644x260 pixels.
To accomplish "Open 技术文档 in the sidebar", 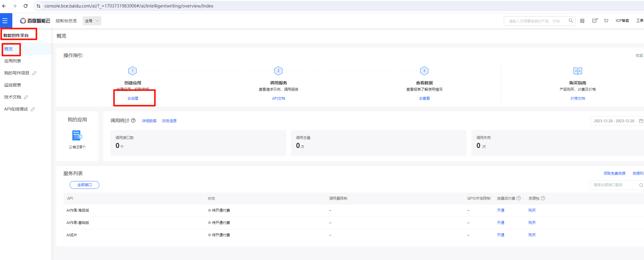I will tap(13, 97).
